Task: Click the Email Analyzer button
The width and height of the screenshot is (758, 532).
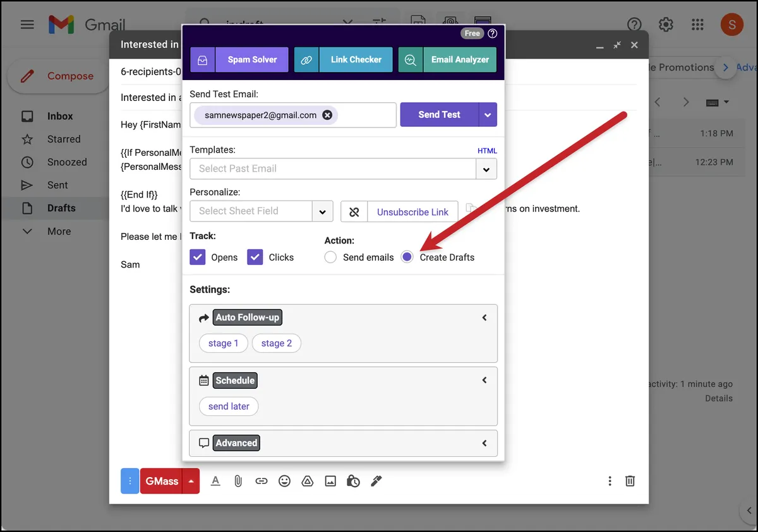Action: tap(460, 60)
